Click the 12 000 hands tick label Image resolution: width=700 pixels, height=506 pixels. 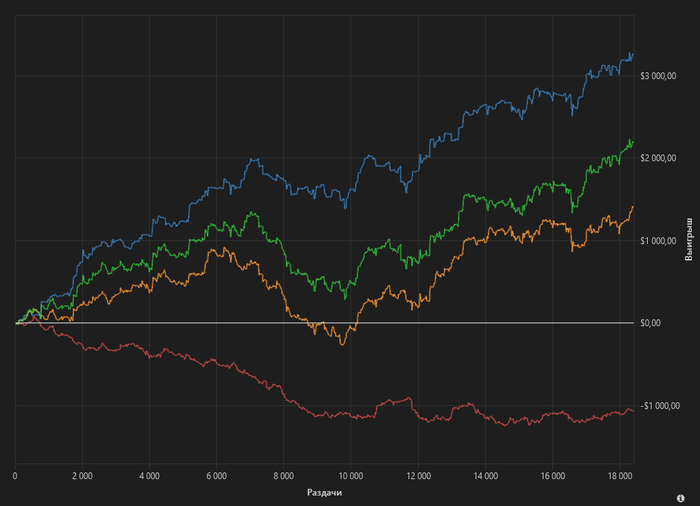[418, 476]
